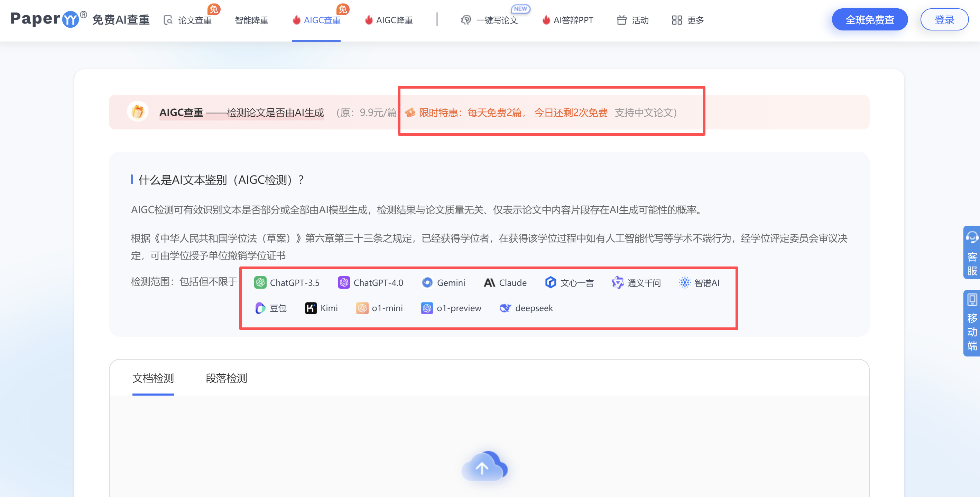Click the o1-preview icon
This screenshot has width=980, height=497.
pos(427,308)
